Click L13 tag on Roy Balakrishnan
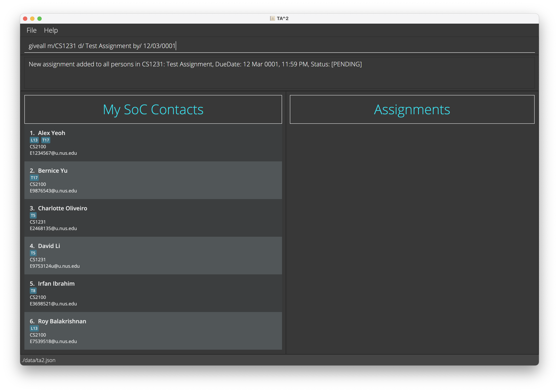 pos(34,328)
